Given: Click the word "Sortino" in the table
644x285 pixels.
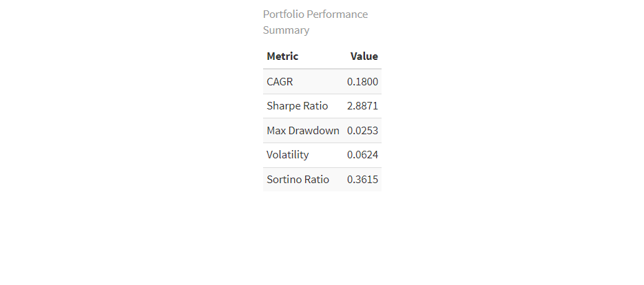Looking at the screenshot, I should point(284,180).
